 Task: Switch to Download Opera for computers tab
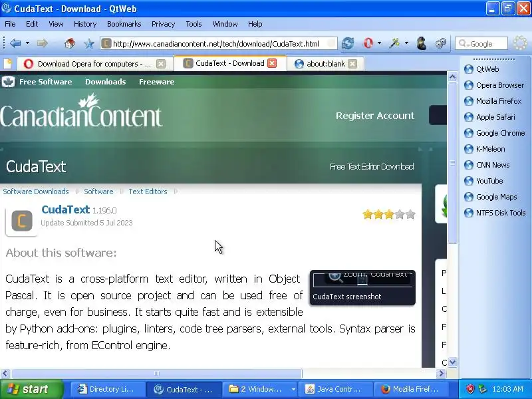94,64
